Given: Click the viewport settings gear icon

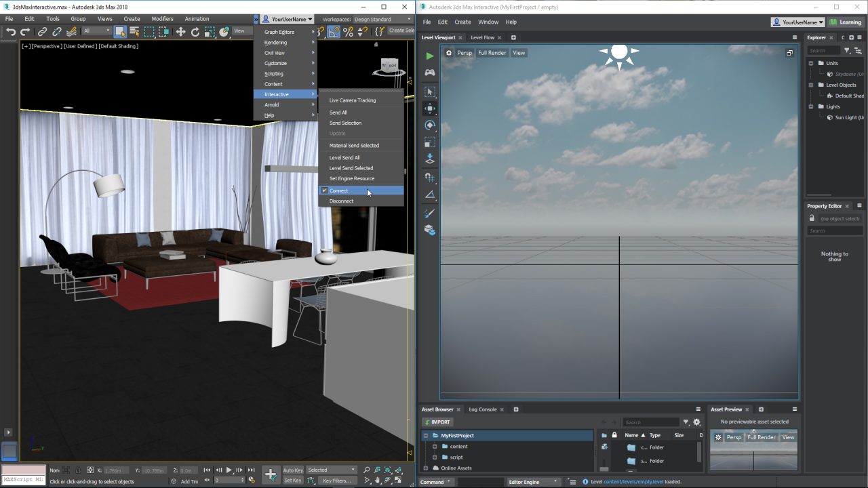Looking at the screenshot, I should [x=448, y=53].
